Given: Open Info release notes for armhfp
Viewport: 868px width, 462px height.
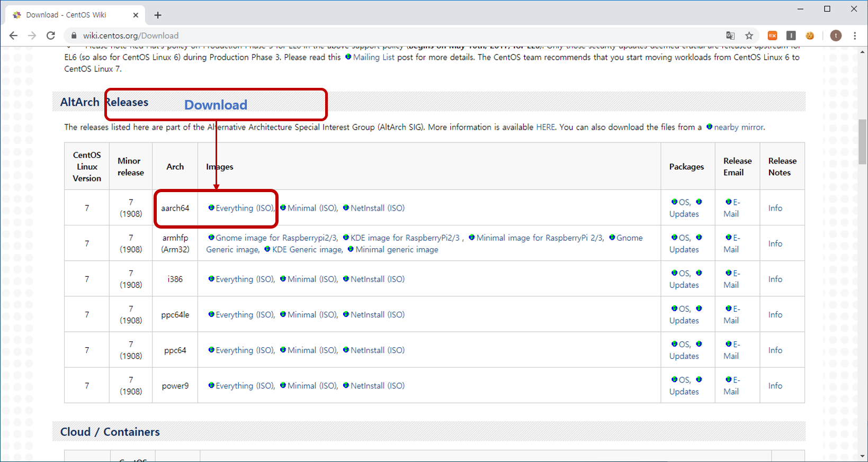Looking at the screenshot, I should point(775,243).
